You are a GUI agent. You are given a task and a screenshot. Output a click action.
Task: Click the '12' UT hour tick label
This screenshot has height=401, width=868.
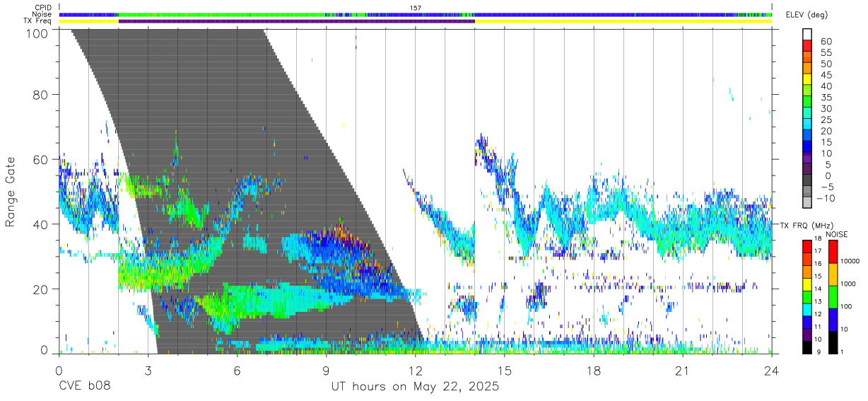[416, 371]
